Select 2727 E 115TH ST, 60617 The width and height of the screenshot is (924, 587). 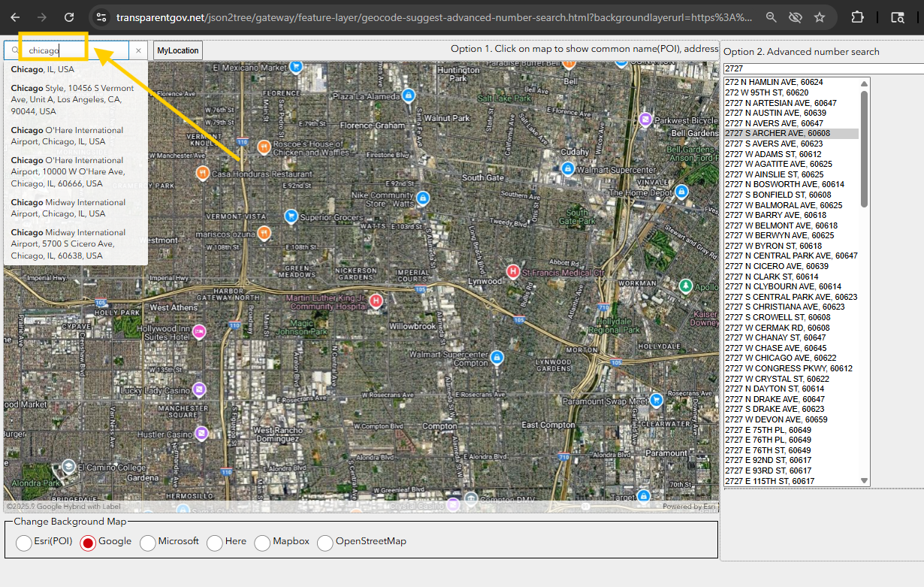(x=791, y=481)
